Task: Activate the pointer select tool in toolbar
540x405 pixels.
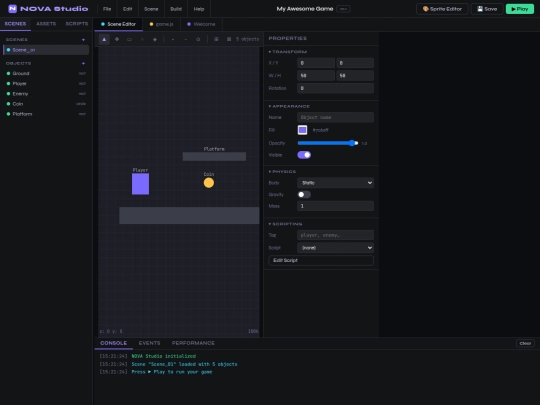Action: tap(104, 39)
